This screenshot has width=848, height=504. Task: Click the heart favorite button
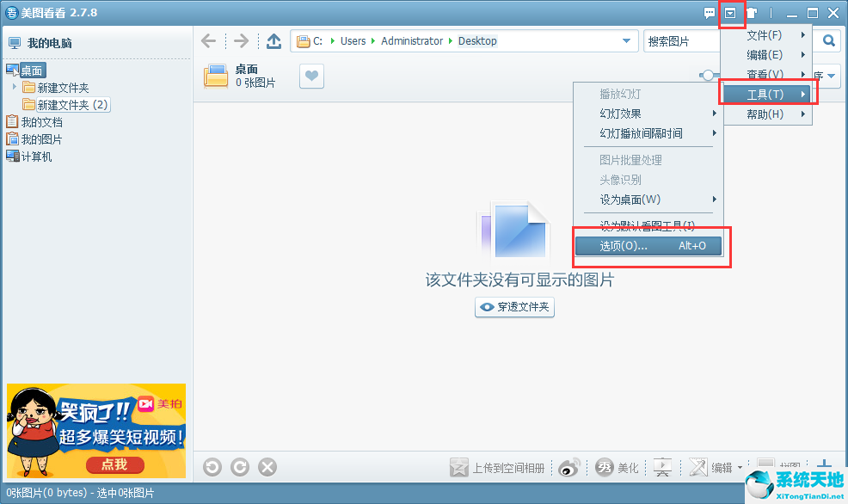pyautogui.click(x=311, y=77)
